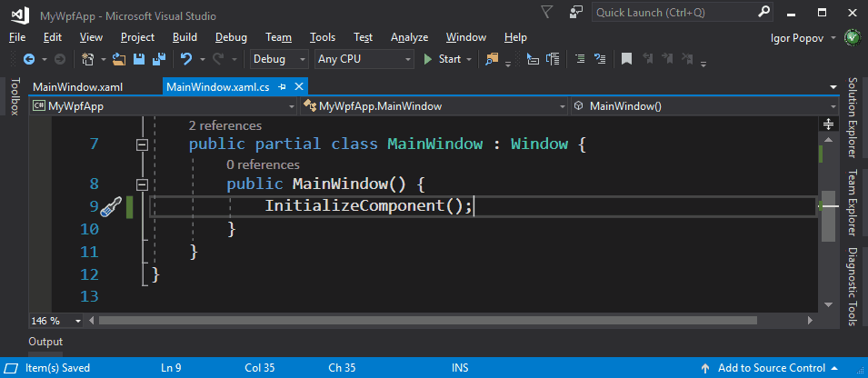Click the 2 references CodeLens link
The width and height of the screenshot is (868, 378).
pos(225,125)
